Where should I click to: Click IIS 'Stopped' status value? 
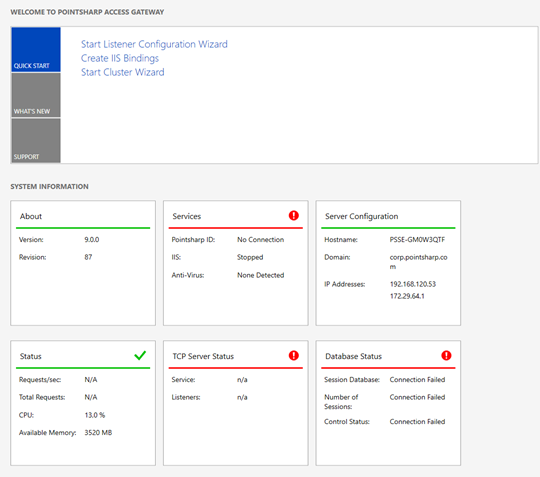click(250, 257)
